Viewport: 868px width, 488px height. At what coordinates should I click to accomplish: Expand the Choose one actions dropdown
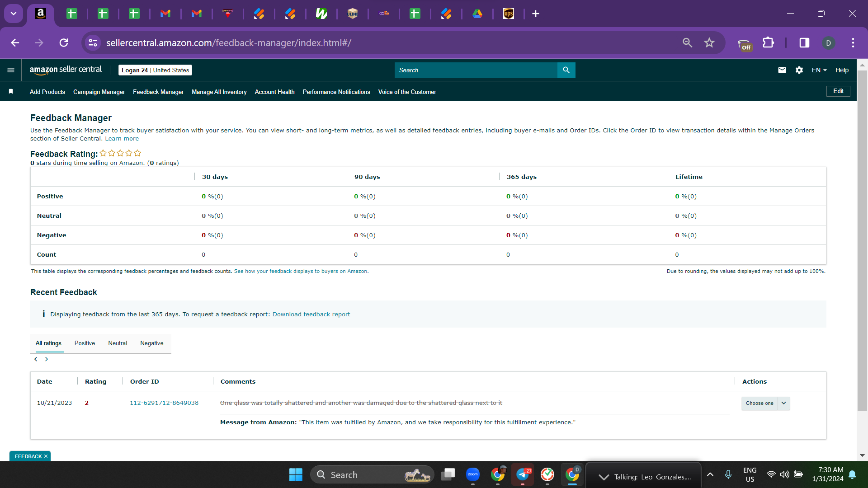[x=765, y=403]
